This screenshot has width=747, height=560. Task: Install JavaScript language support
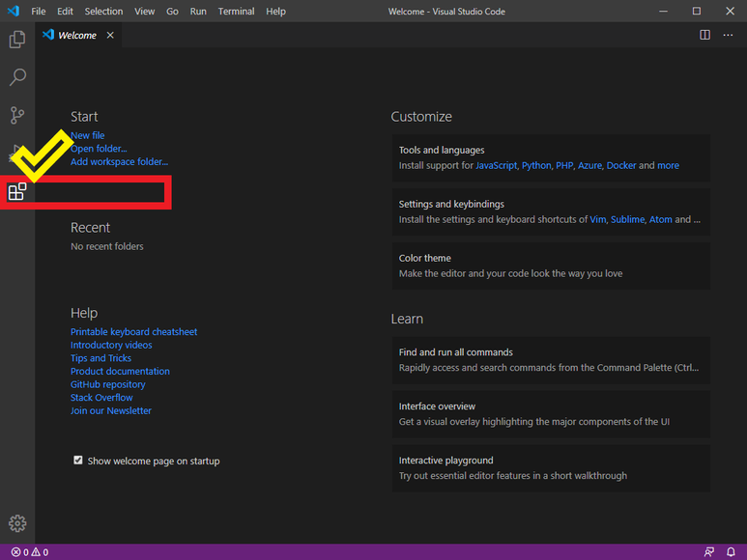[x=496, y=165]
